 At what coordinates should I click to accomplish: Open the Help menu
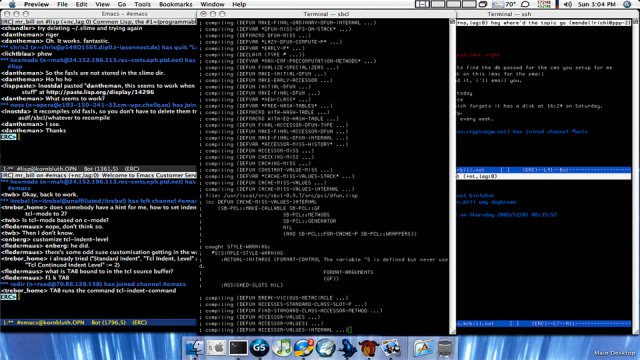239,4
